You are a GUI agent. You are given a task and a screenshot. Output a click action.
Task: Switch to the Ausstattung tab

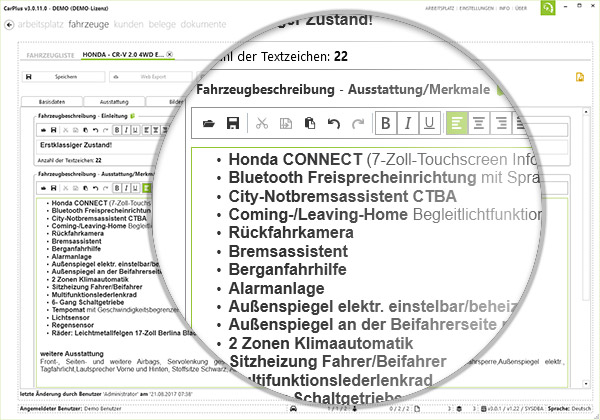pos(114,101)
